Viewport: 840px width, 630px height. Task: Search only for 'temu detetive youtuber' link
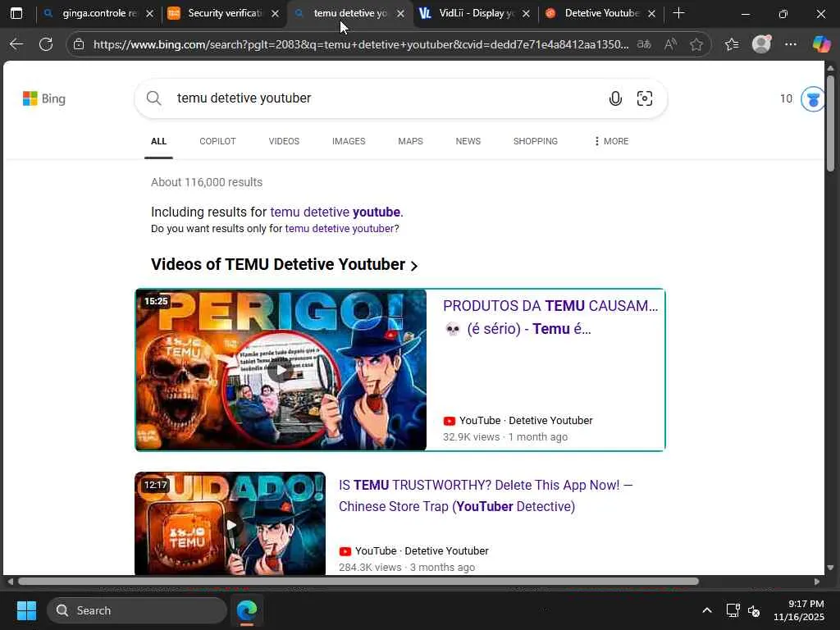340,229
